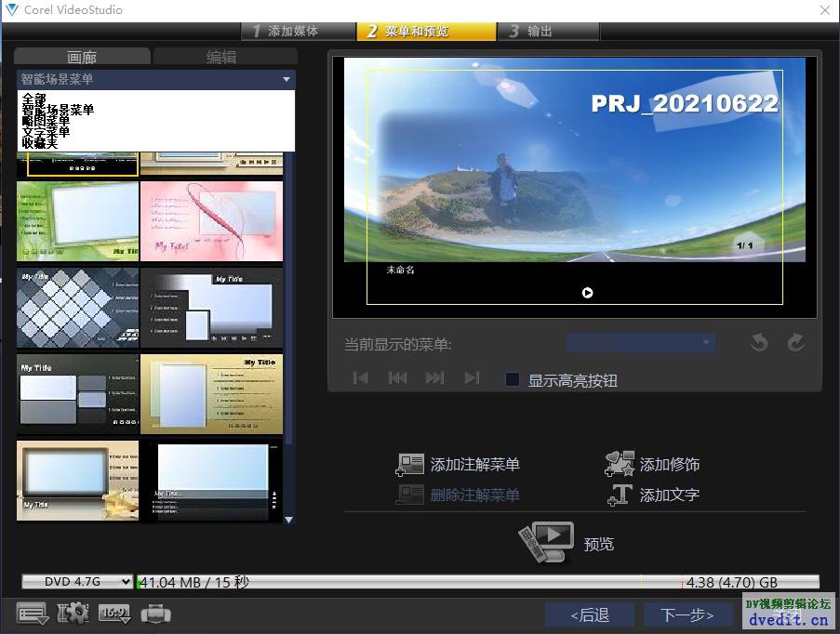Open the 预览 preview remote icon
Image resolution: width=840 pixels, height=634 pixels.
click(x=545, y=542)
